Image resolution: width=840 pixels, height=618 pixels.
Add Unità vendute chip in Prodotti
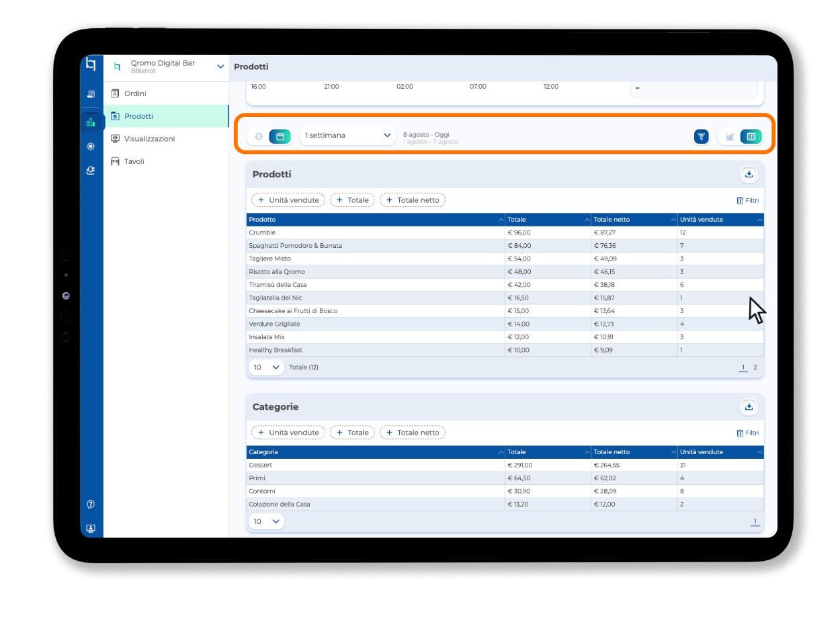288,200
